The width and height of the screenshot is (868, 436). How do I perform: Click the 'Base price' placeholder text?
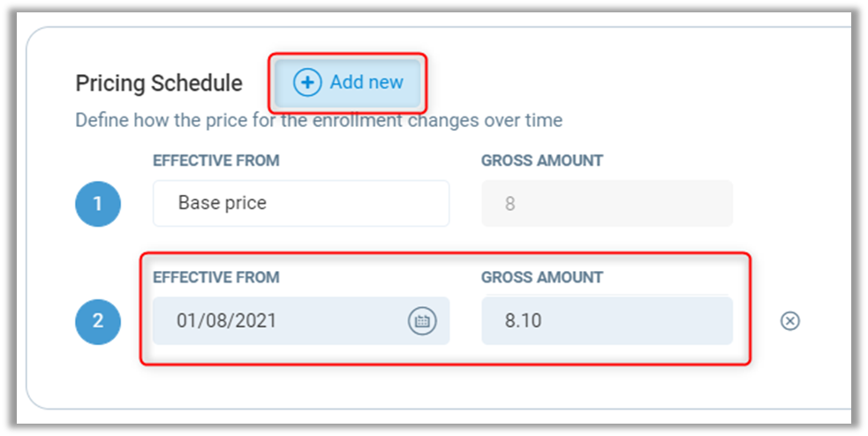click(223, 203)
